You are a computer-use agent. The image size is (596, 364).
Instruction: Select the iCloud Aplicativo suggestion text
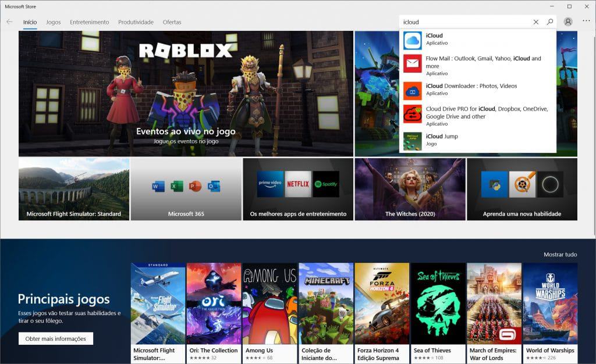pos(437,39)
